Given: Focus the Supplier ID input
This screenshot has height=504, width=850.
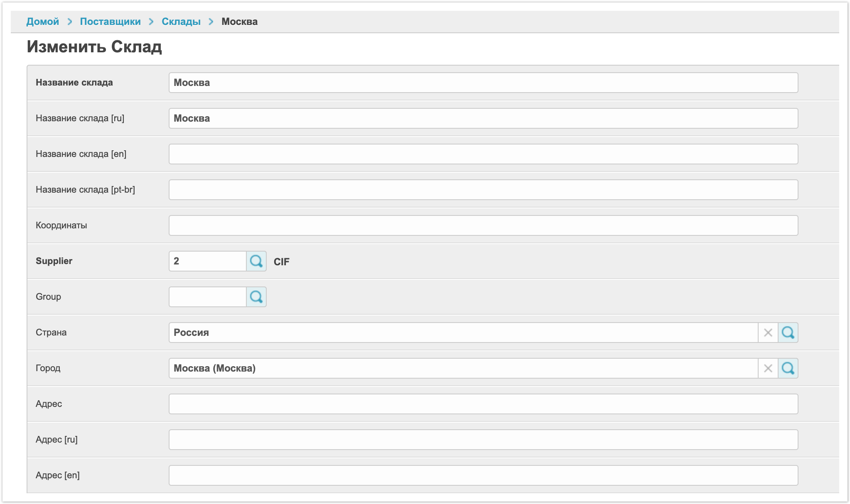Looking at the screenshot, I should tap(207, 261).
